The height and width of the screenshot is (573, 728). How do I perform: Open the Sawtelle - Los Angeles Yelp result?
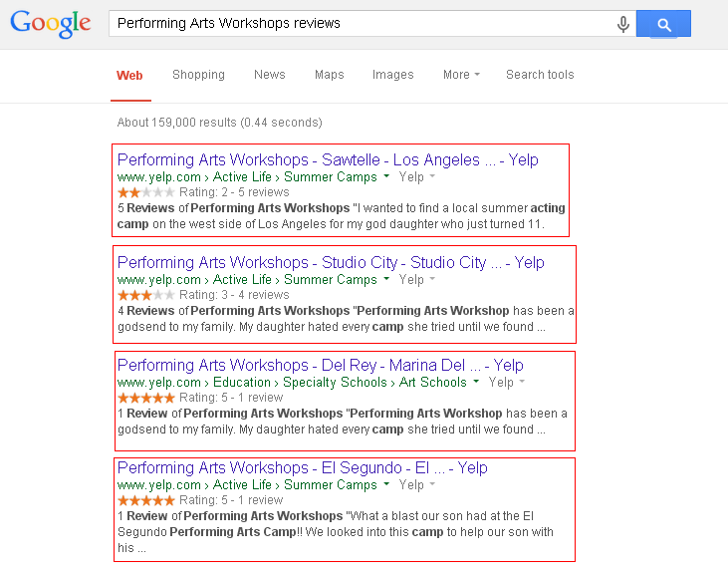328,159
